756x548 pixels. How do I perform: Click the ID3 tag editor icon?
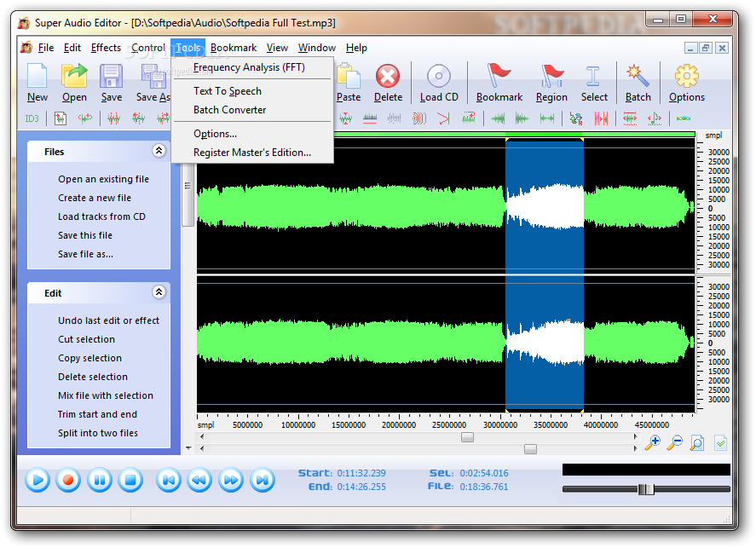[x=32, y=118]
